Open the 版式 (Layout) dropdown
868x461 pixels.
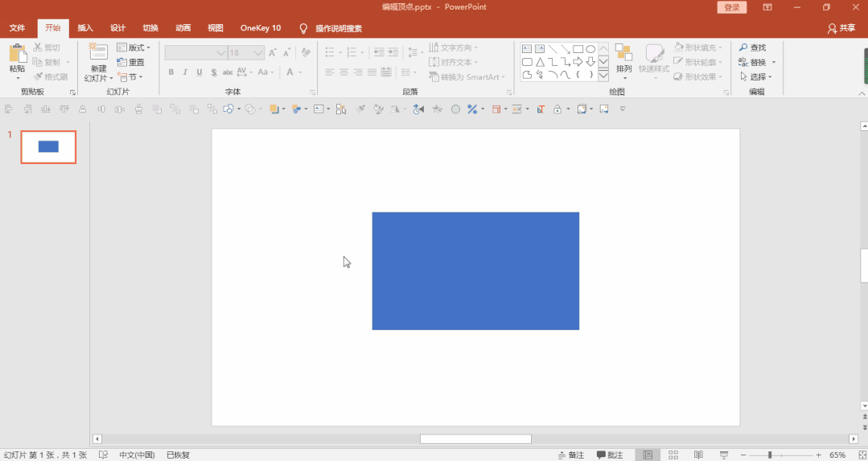(x=134, y=47)
